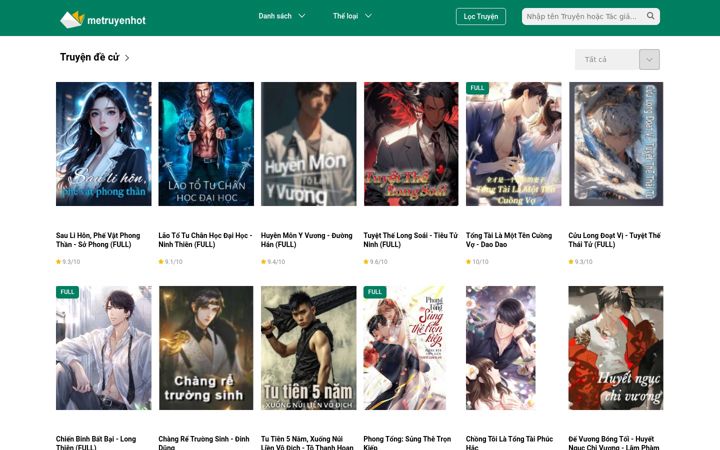Viewport: 720px width, 450px height.
Task: Select the Huyền Môn Y Vương cover
Action: 309,144
